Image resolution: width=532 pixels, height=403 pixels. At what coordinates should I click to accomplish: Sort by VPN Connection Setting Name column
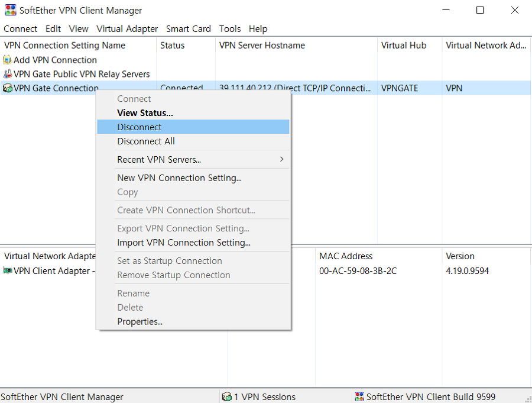tap(79, 45)
